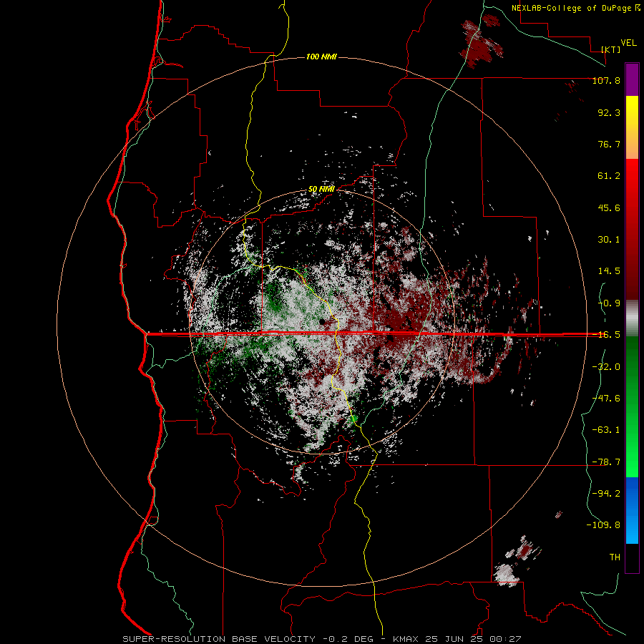Screen dimensions: 644x644
Task: Click the green segment of the color bar
Action: (632, 406)
